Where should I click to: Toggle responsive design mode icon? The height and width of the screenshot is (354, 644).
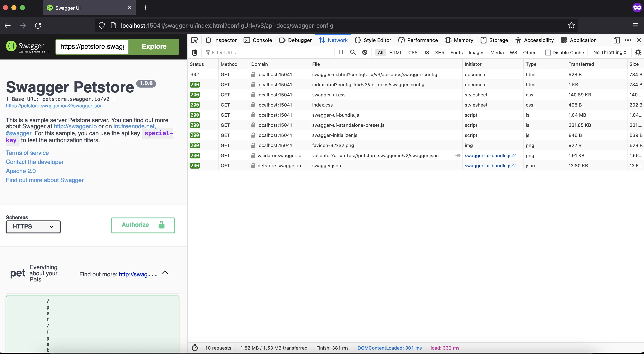click(617, 40)
